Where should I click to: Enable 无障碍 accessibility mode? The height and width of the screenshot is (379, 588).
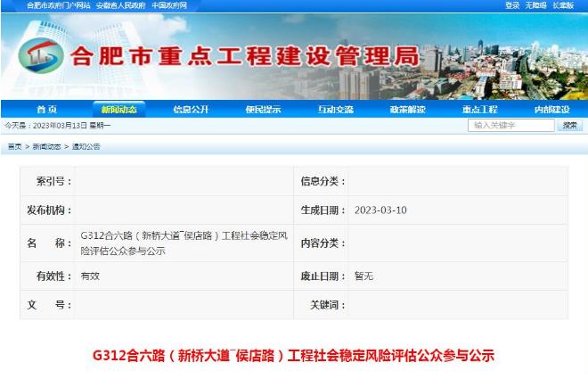click(x=535, y=5)
